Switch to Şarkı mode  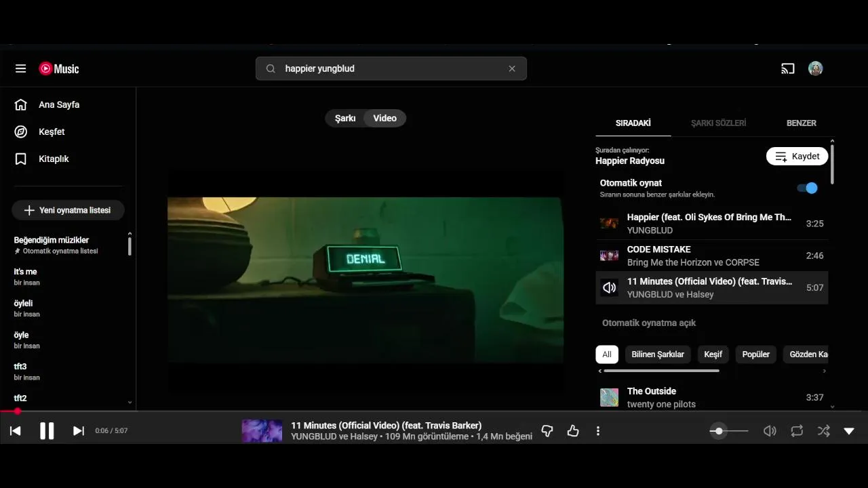[x=345, y=118]
